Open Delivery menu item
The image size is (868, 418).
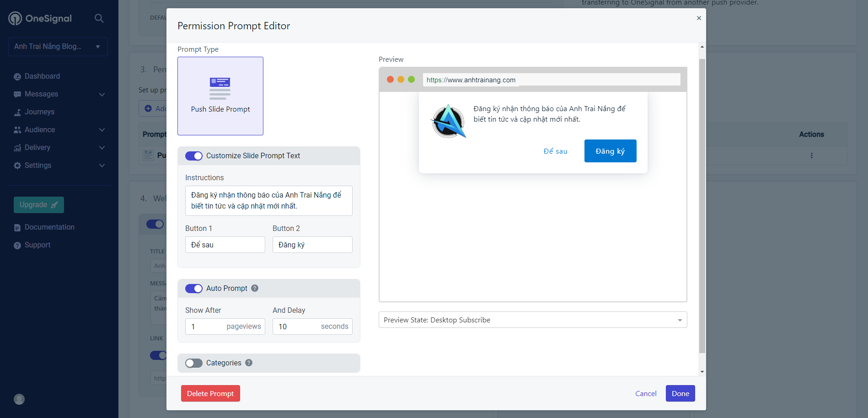tap(38, 148)
